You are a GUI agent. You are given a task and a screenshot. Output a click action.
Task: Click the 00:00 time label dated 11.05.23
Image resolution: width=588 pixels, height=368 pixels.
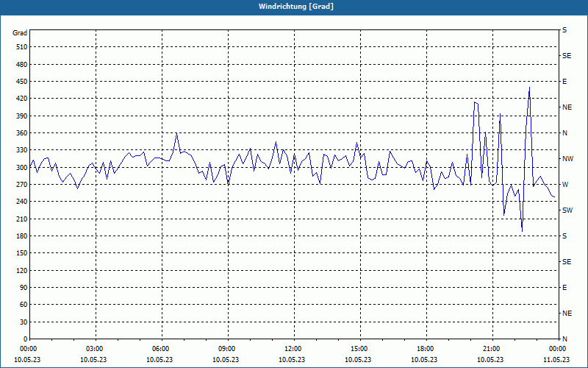click(x=559, y=349)
